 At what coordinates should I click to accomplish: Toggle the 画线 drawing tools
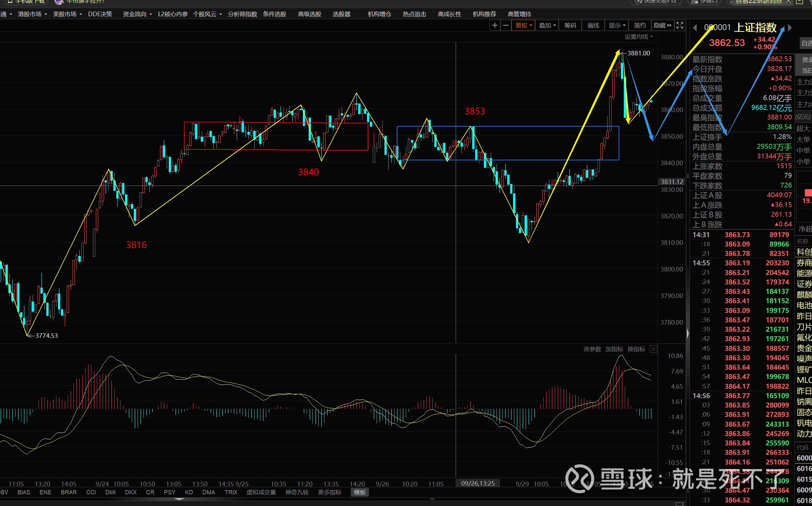[x=593, y=26]
